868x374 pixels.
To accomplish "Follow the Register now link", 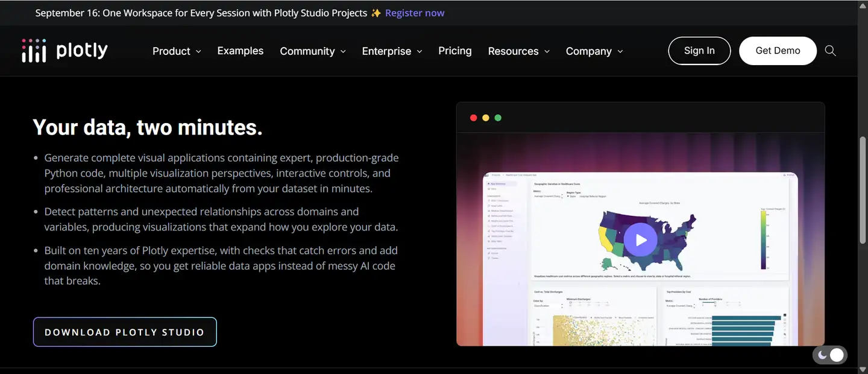I will tap(415, 13).
